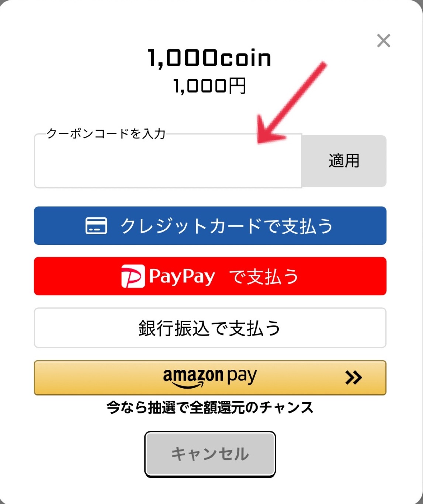Click the empty left edge of PayPay button
423x504 pixels.
pyautogui.click(x=74, y=277)
